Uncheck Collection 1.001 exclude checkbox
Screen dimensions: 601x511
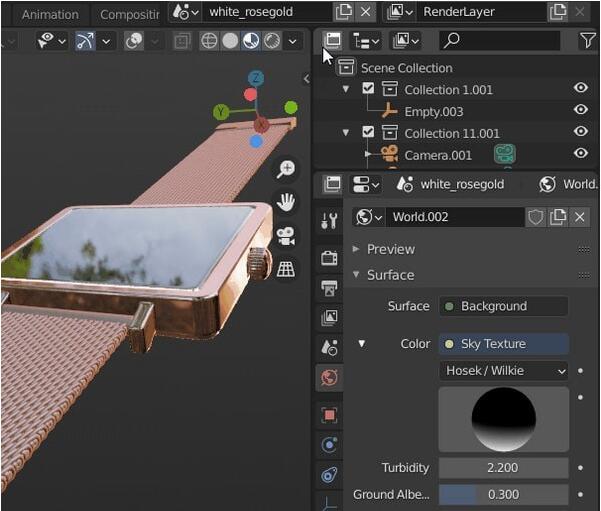tap(368, 89)
